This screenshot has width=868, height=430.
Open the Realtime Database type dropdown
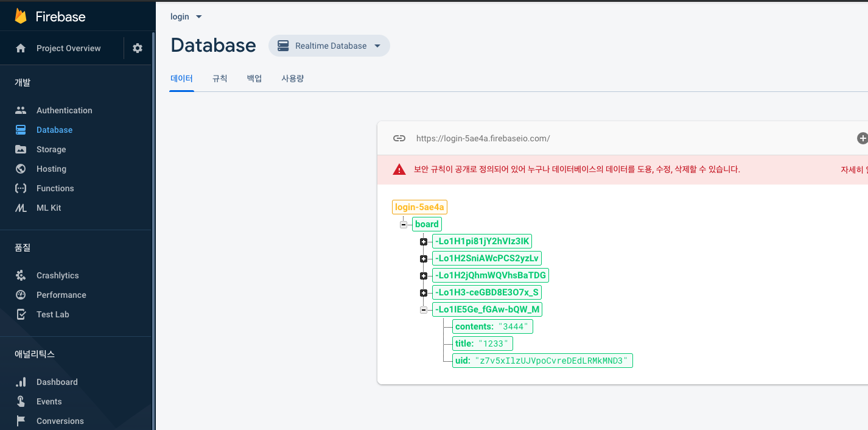(x=329, y=46)
